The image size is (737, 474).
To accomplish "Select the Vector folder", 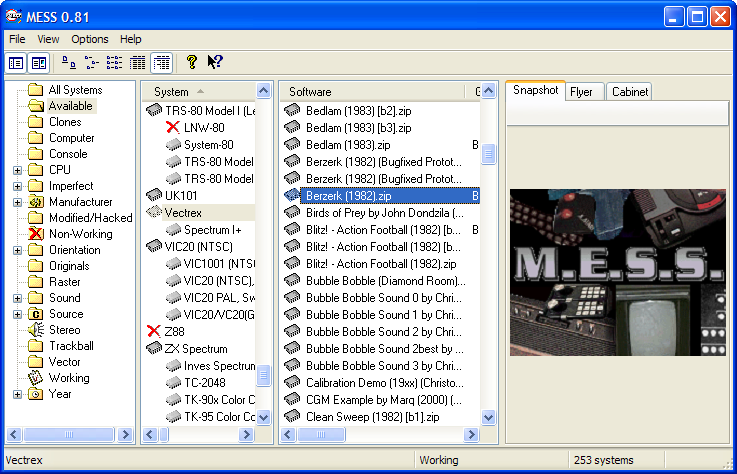I will pos(64,362).
